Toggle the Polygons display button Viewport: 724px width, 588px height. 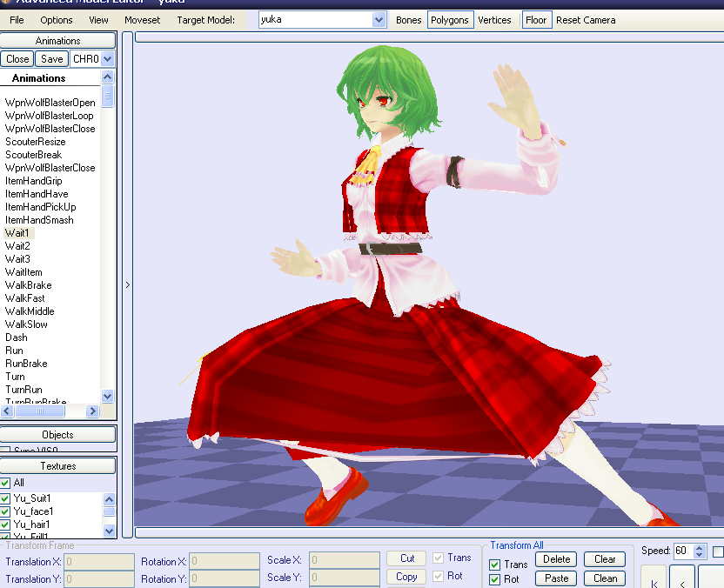click(x=450, y=20)
